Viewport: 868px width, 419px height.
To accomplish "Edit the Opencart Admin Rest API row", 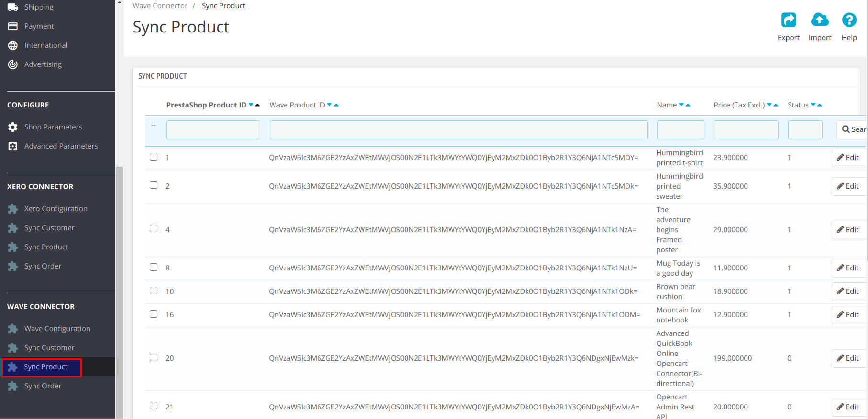I will (849, 407).
